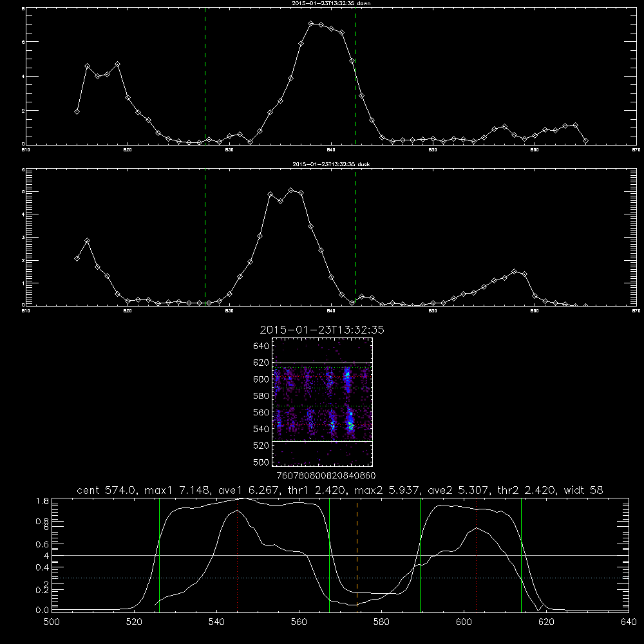Click the 870 x-axis label under the dawn plot
The width and height of the screenshot is (644, 644).
(x=636, y=150)
